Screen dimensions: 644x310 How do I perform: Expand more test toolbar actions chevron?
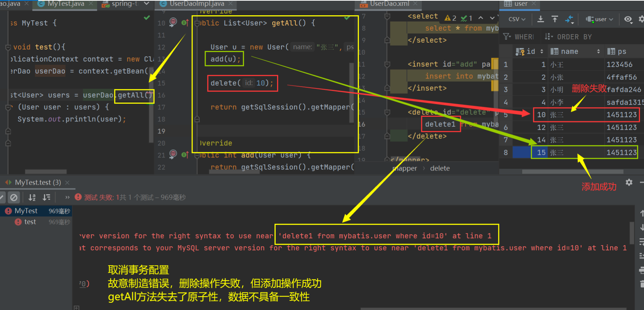pyautogui.click(x=67, y=197)
